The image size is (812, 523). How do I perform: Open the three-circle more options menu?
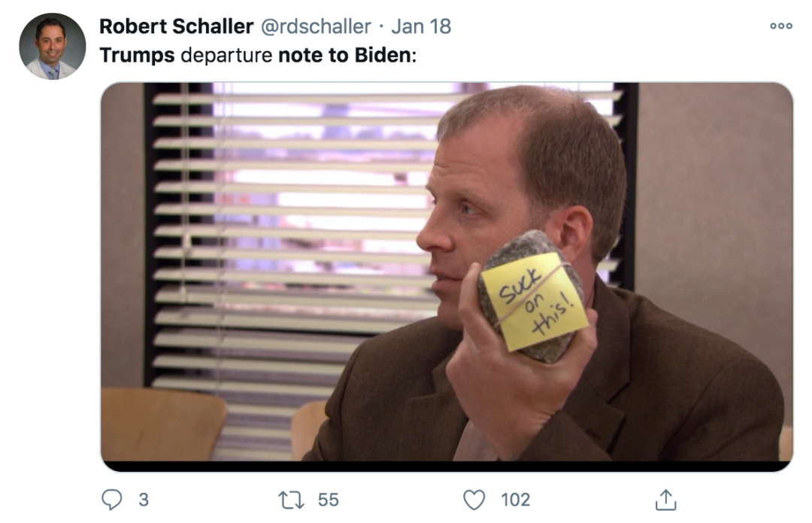click(x=781, y=26)
